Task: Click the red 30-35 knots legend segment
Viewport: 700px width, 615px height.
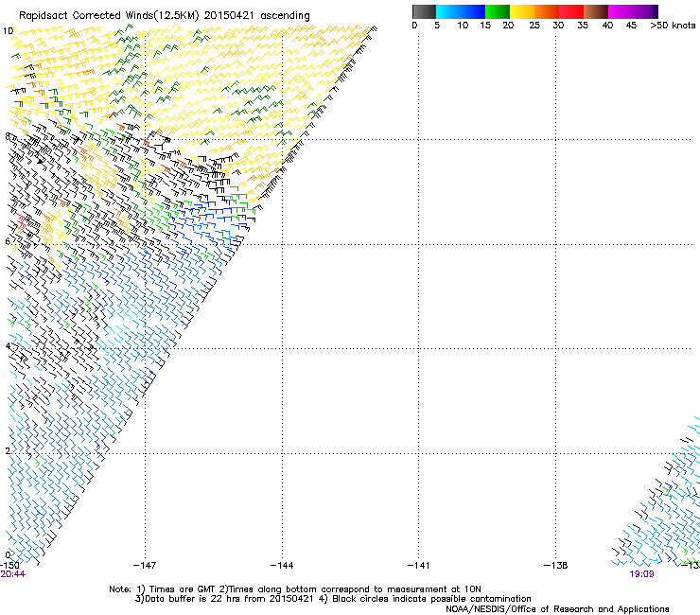Action: tap(571, 11)
